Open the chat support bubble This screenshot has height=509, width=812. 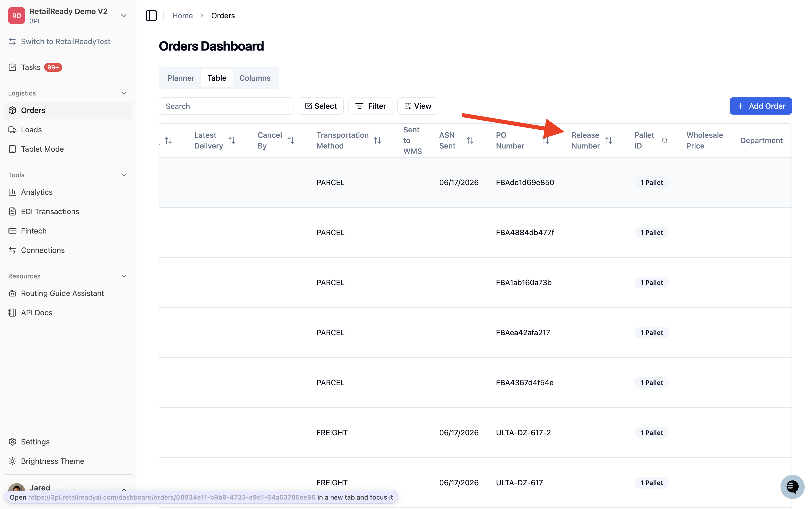point(792,486)
